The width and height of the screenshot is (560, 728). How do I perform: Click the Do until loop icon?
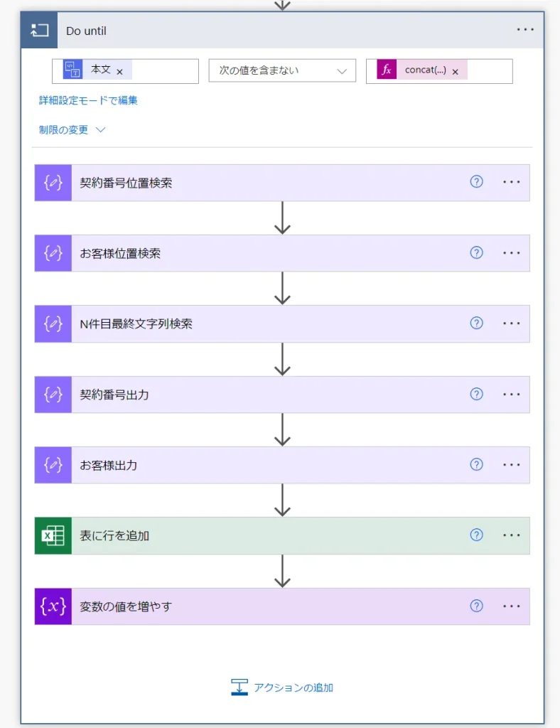click(38, 31)
